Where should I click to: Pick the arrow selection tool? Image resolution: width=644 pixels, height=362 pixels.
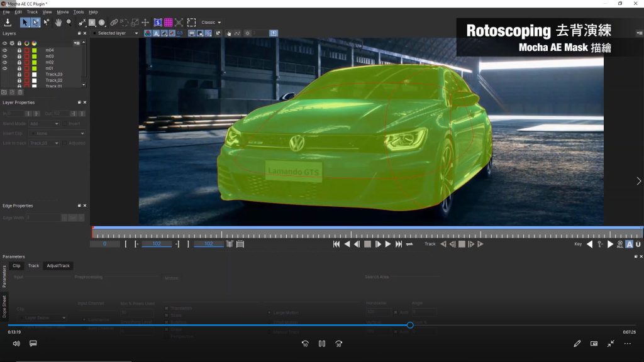point(25,23)
